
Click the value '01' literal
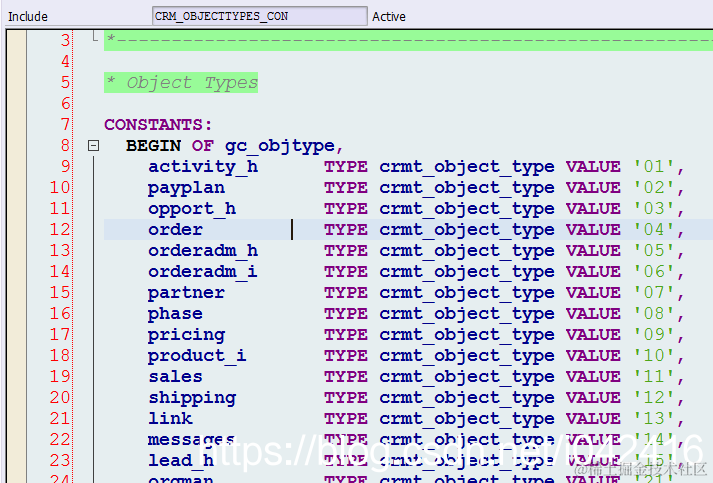654,167
